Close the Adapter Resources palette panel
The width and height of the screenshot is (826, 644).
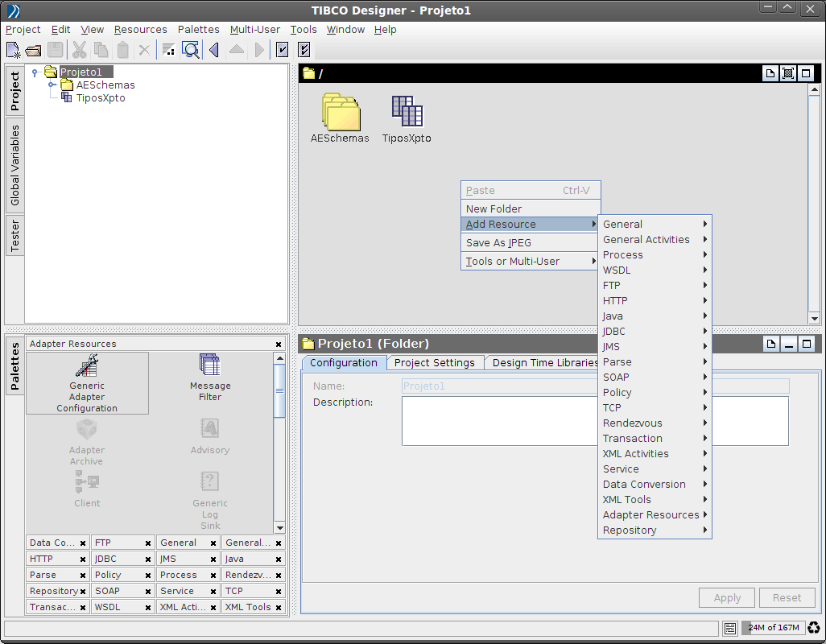coord(279,344)
